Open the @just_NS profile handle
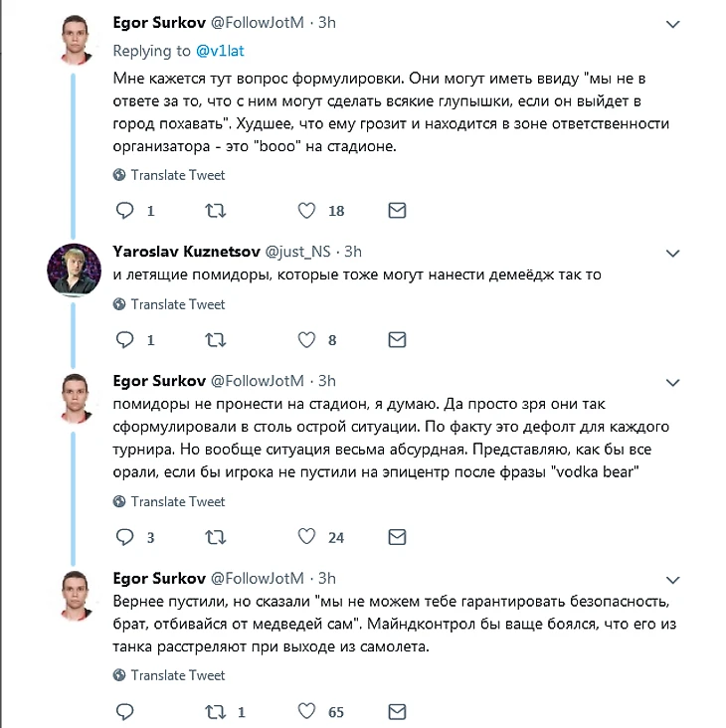 click(300, 251)
